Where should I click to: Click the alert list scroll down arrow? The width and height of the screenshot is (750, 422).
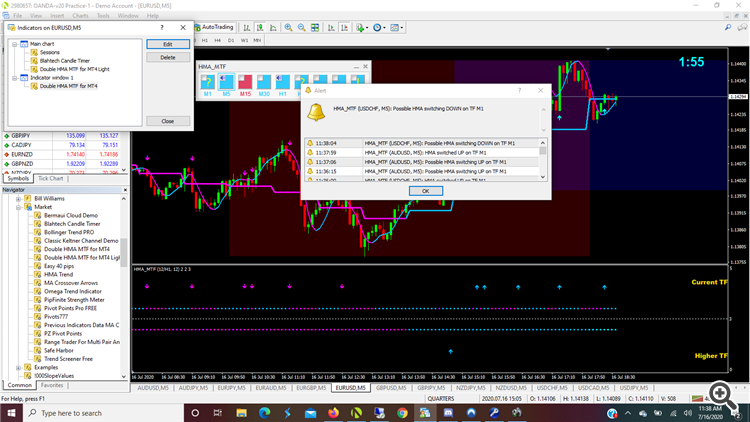542,177
